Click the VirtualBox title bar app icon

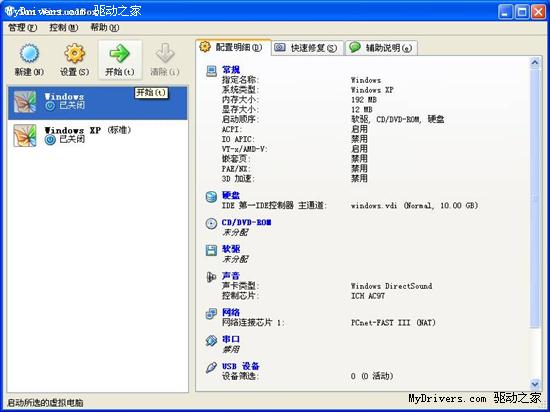(9, 11)
